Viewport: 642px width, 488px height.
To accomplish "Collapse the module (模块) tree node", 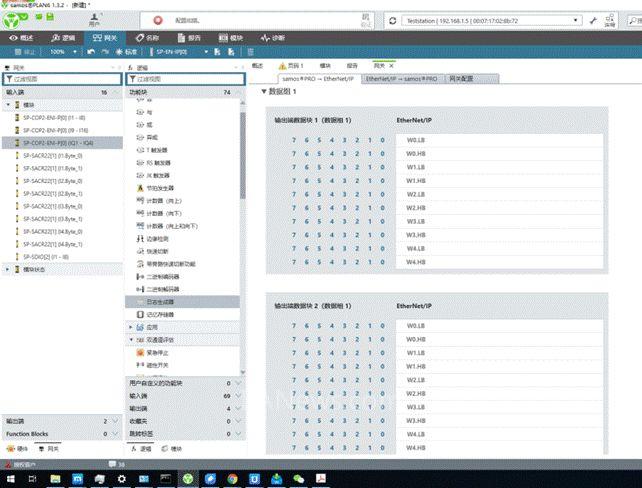I will (8, 105).
